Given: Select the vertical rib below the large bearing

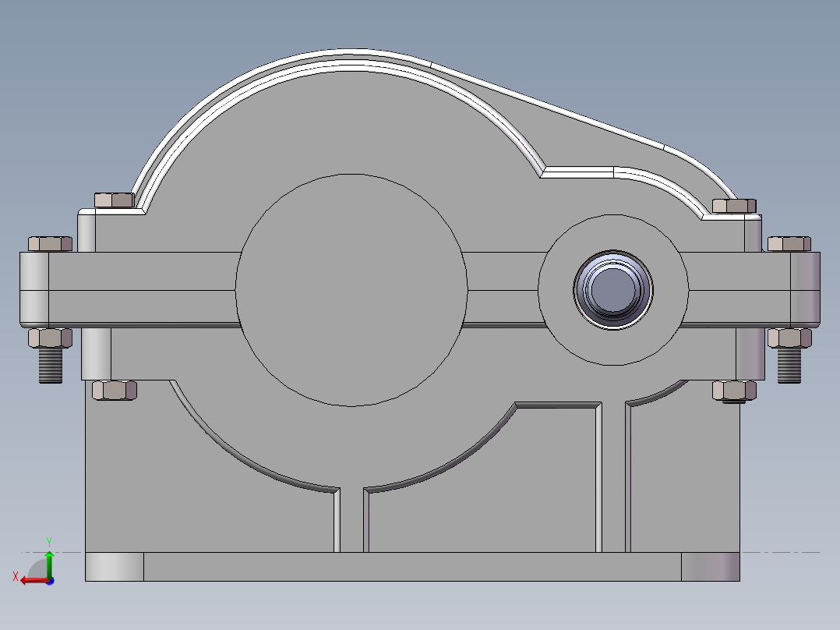Looking at the screenshot, I should tap(351, 520).
